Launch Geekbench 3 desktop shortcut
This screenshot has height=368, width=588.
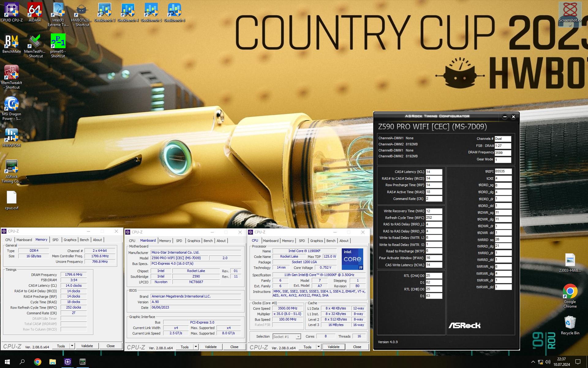(105, 12)
